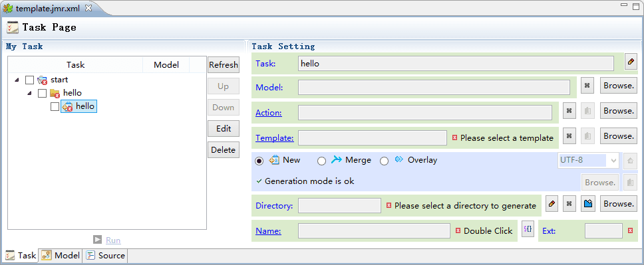Open the UTF-8 encoding dropdown
The width and height of the screenshot is (644, 265).
click(588, 161)
